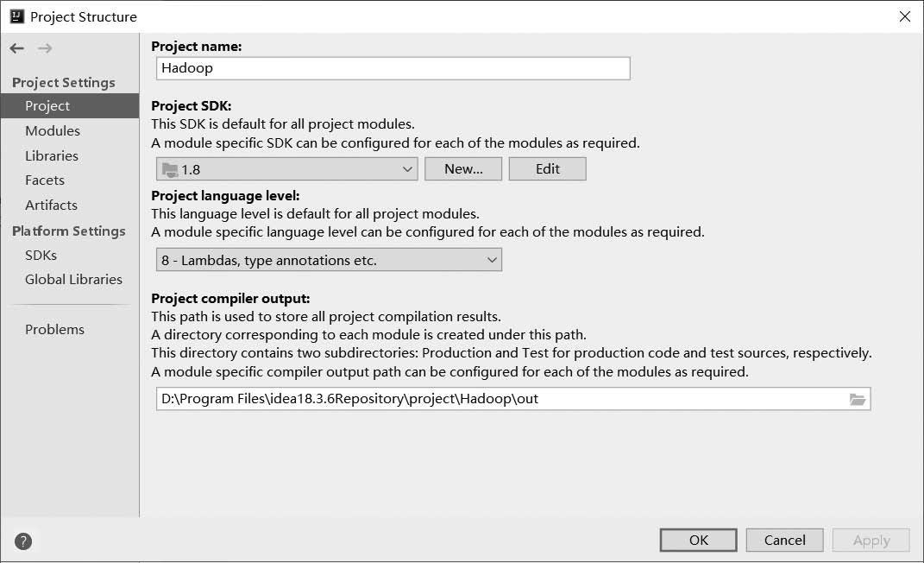Click the SDK folder icon beside 1.8
The height and width of the screenshot is (563, 924).
170,170
